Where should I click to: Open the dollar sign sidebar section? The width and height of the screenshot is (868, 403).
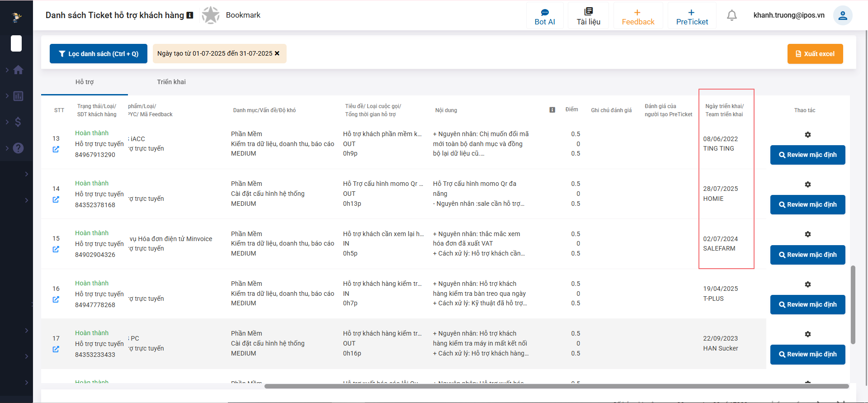(18, 122)
